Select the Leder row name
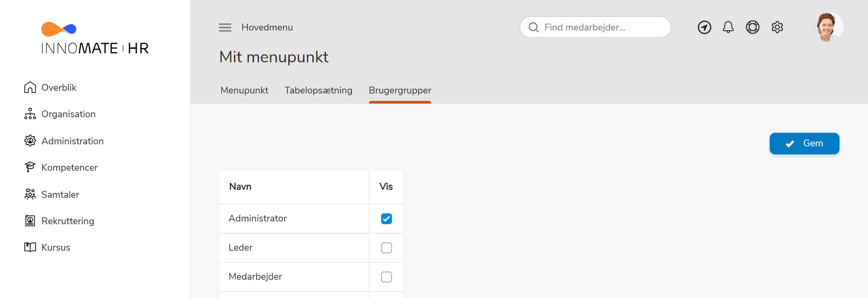Screen dimensions: 868x298 click(240, 248)
